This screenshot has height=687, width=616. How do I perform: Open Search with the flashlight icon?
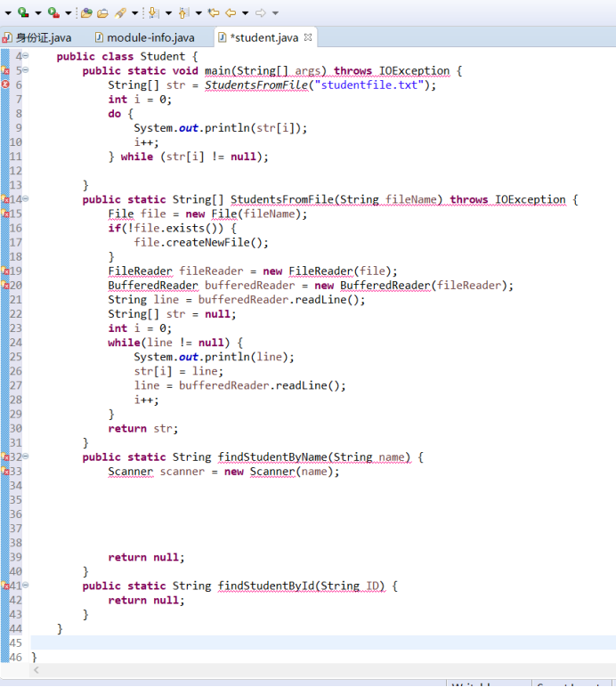(x=120, y=12)
